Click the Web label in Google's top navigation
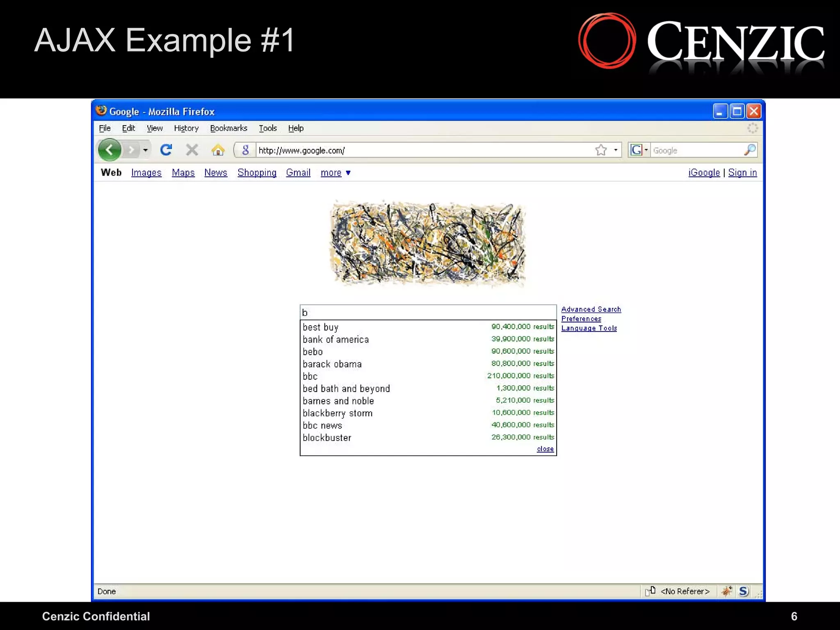 [x=111, y=172]
